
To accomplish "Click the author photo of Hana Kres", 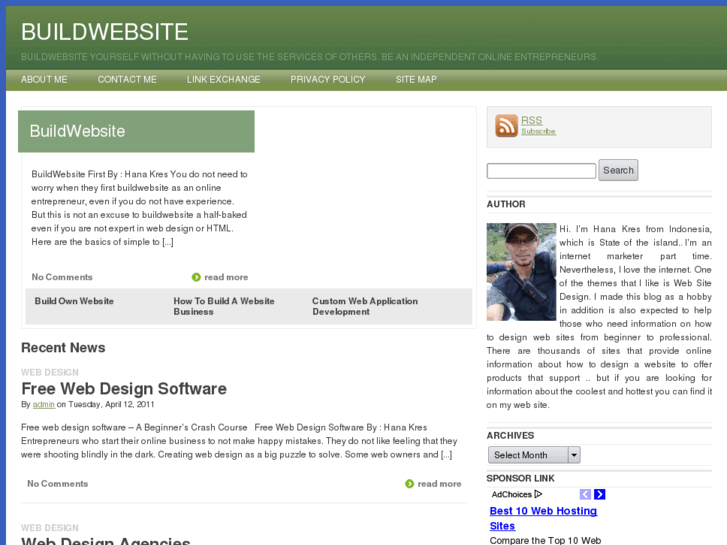I will pyautogui.click(x=521, y=272).
